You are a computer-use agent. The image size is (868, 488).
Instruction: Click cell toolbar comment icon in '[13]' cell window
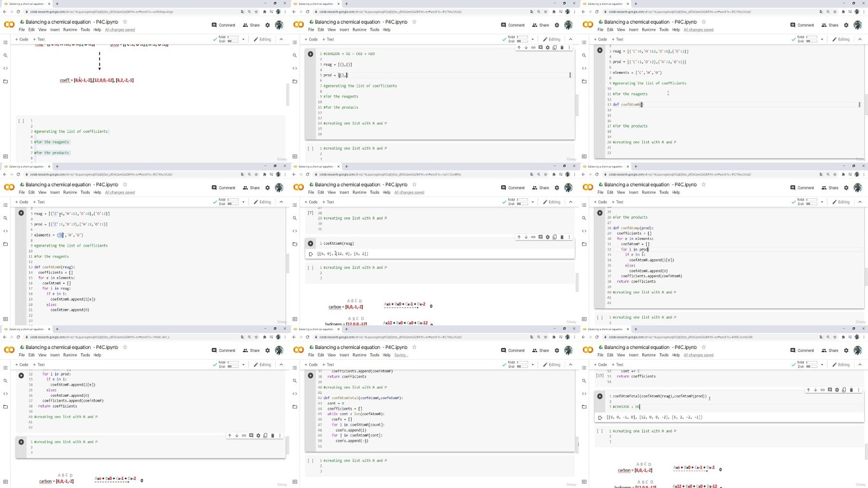pyautogui.click(x=829, y=390)
